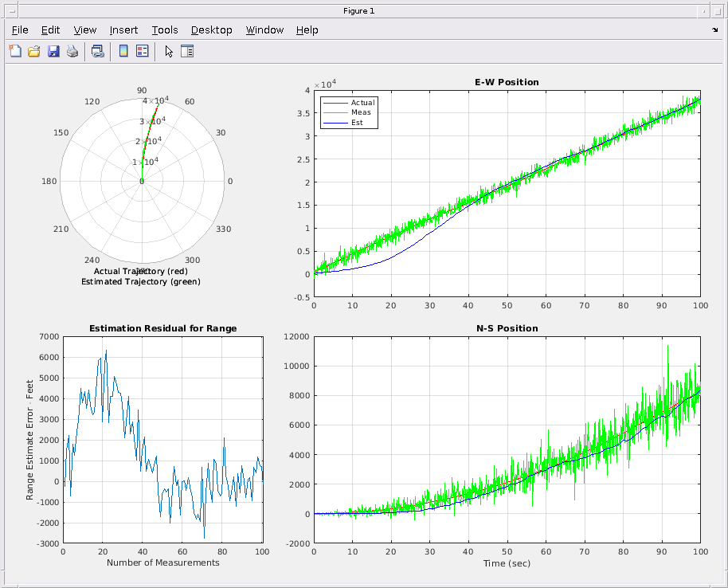Open the File menu

[20, 30]
